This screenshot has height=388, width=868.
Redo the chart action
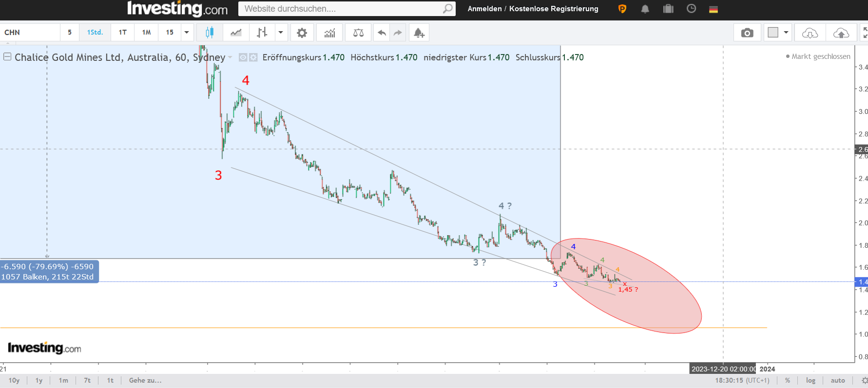pos(398,33)
